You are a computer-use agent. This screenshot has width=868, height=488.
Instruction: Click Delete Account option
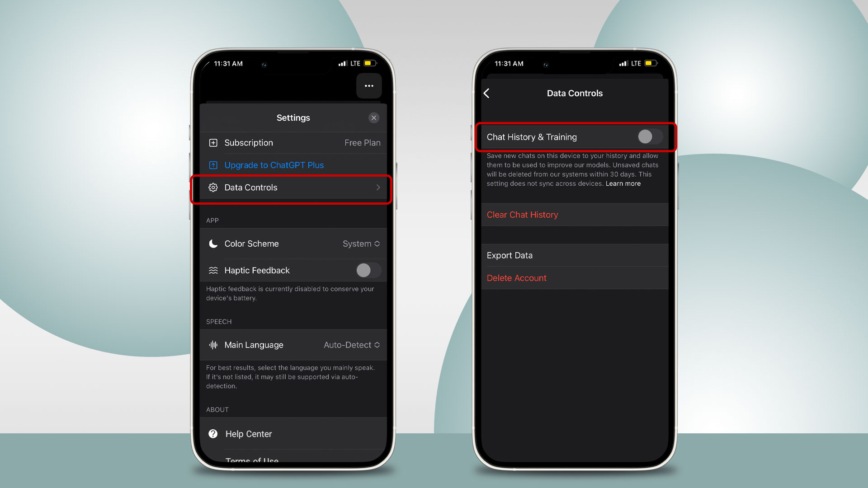click(x=516, y=278)
